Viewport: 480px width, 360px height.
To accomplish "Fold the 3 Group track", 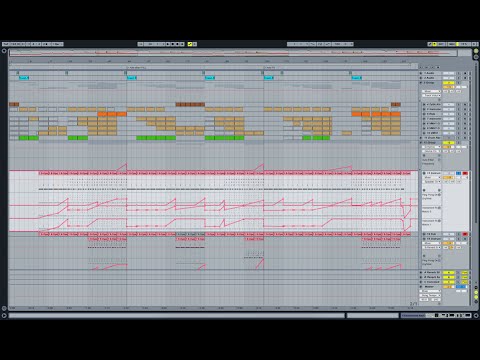I will click(x=421, y=82).
